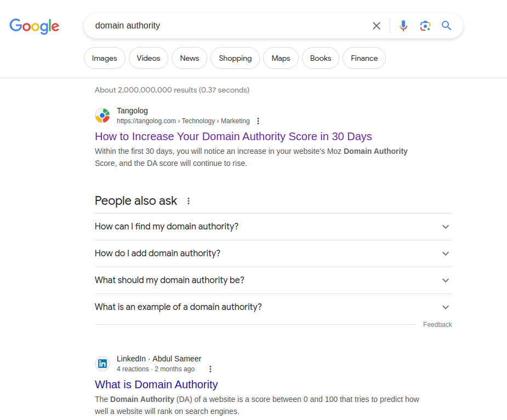Switch to the News filter tab

pos(190,58)
